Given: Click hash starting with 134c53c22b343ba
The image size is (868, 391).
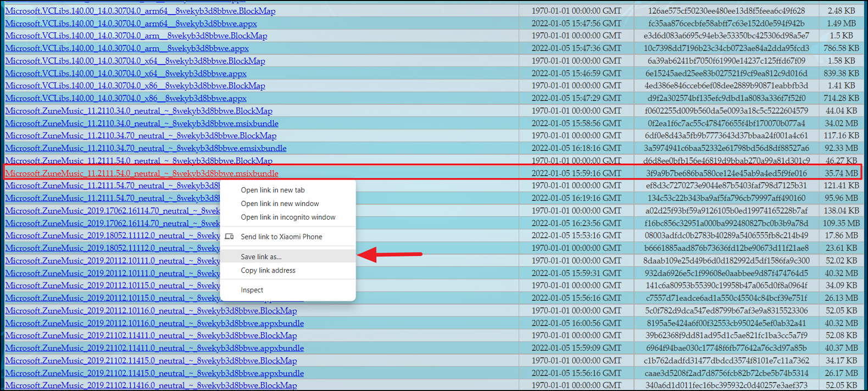Looking at the screenshot, I should tap(726, 198).
